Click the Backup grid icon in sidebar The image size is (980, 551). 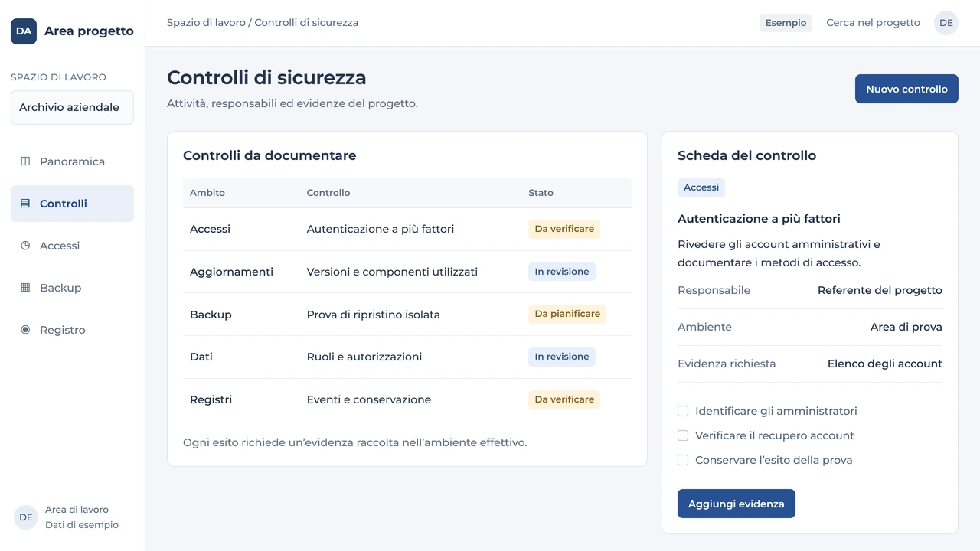pos(25,288)
